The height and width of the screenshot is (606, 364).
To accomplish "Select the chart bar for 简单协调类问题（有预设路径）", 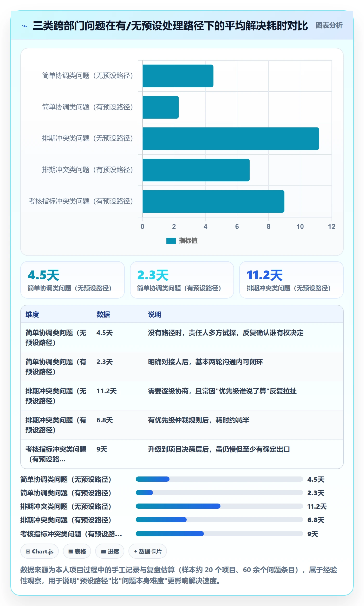I will pyautogui.click(x=160, y=107).
